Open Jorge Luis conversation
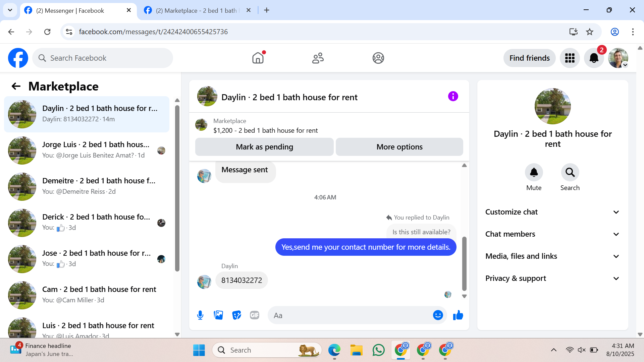644x362 pixels. (x=87, y=150)
